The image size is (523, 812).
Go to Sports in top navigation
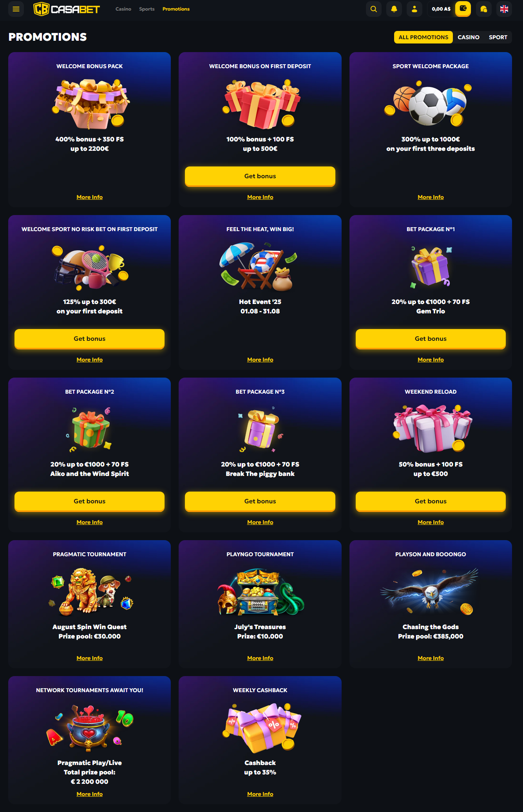click(x=147, y=9)
